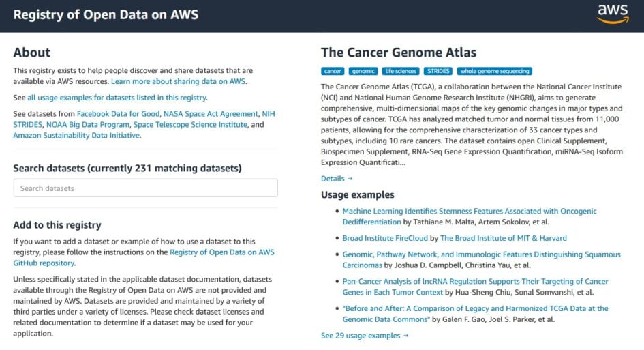Viewport: 644px width, 350px height.
Task: Click the AWS logo icon
Action: pyautogui.click(x=612, y=14)
